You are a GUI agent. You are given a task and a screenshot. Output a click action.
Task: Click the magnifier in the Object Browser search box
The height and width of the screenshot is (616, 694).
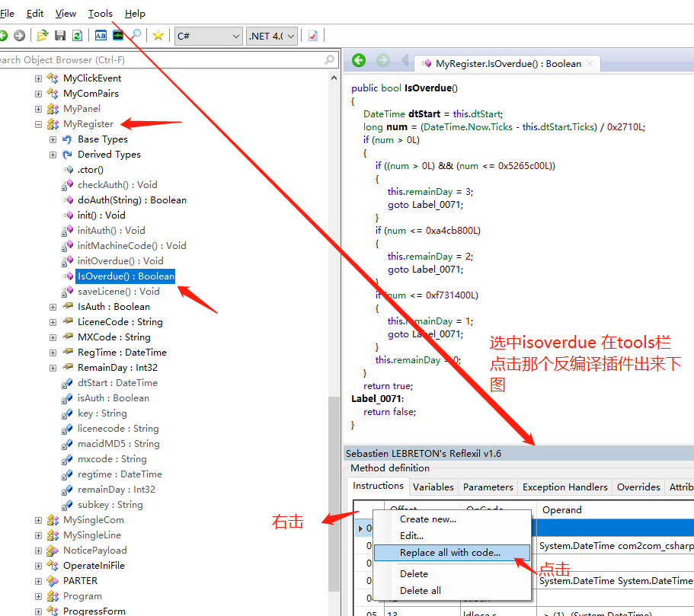(x=329, y=59)
